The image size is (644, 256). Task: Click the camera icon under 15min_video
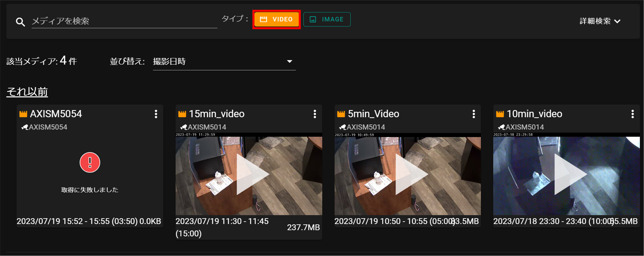[x=184, y=127]
